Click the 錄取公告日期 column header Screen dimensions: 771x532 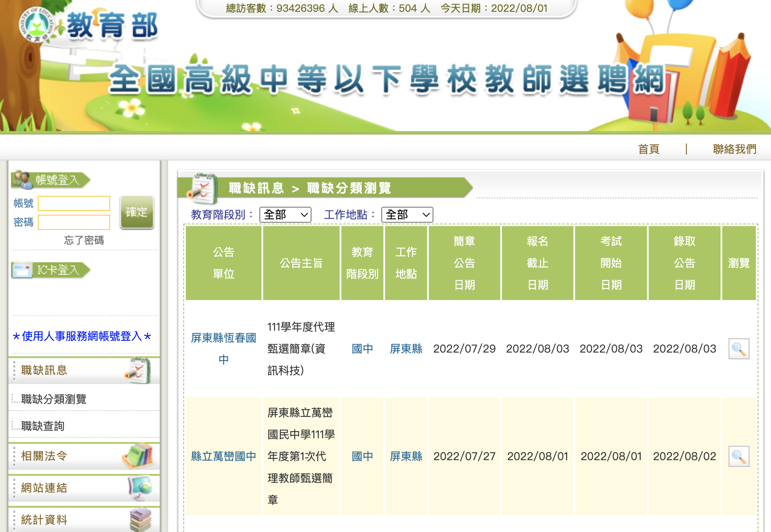pos(684,263)
